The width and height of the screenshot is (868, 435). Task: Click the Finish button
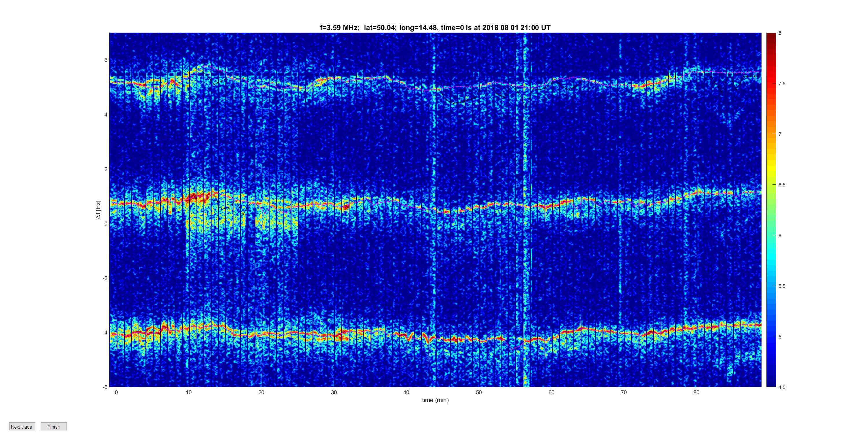coord(54,427)
